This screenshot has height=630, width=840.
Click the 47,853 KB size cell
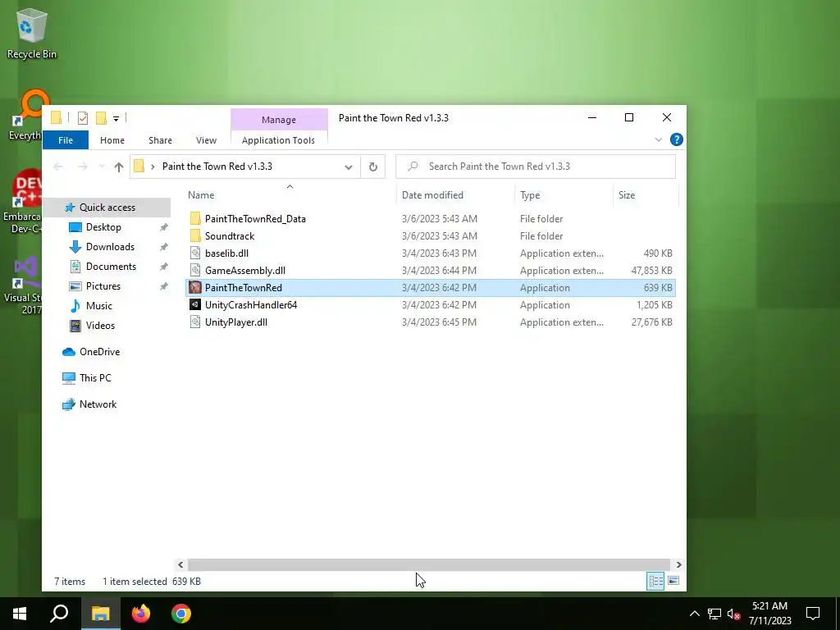point(651,271)
